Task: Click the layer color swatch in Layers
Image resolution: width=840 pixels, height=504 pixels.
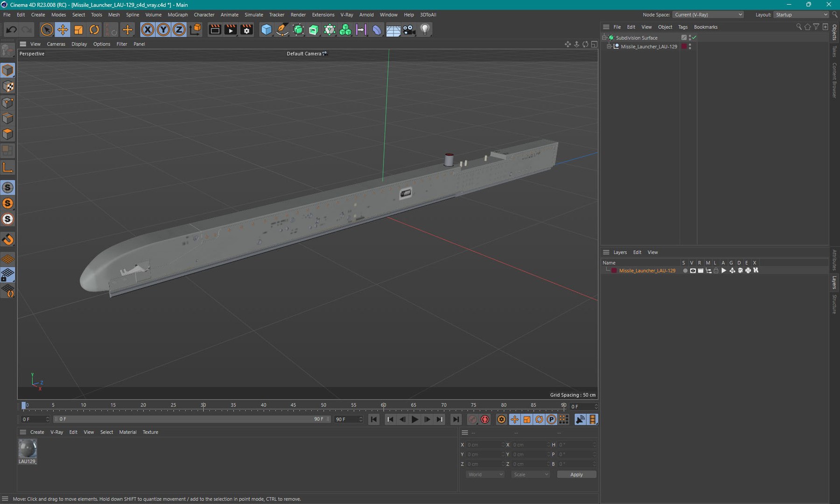Action: point(614,271)
